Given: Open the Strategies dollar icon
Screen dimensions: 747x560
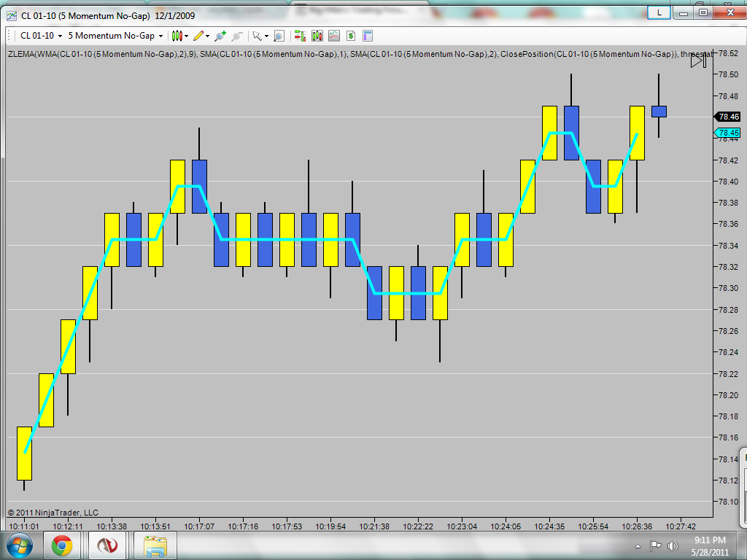Looking at the screenshot, I should [351, 36].
